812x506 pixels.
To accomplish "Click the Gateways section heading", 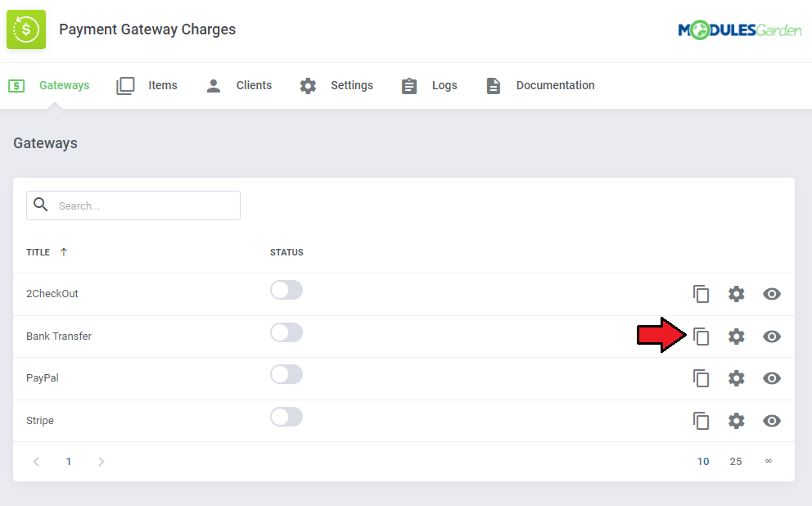I will tap(45, 143).
